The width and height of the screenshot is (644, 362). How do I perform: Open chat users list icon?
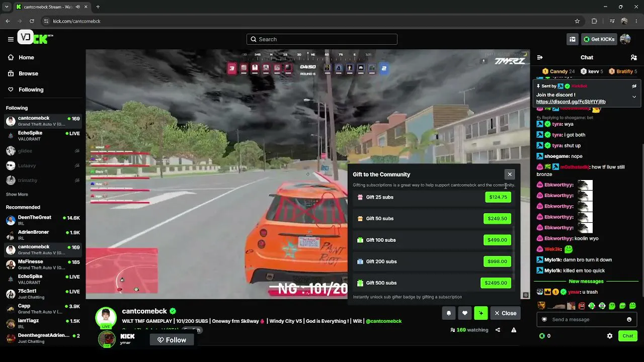pyautogui.click(x=634, y=57)
